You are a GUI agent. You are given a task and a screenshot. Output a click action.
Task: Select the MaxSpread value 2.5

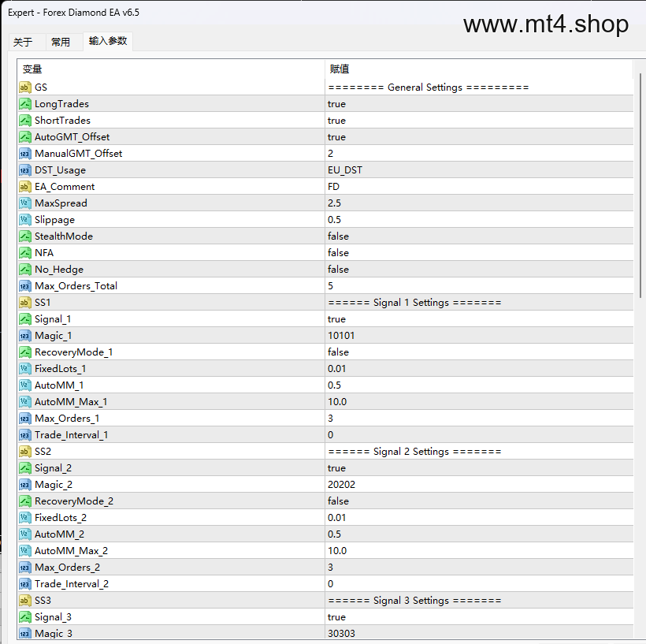tap(334, 203)
